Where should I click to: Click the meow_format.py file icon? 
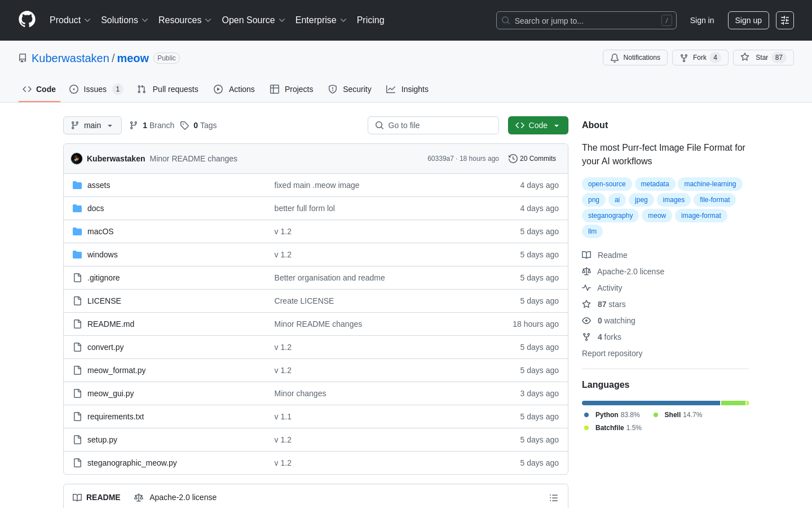pos(77,370)
